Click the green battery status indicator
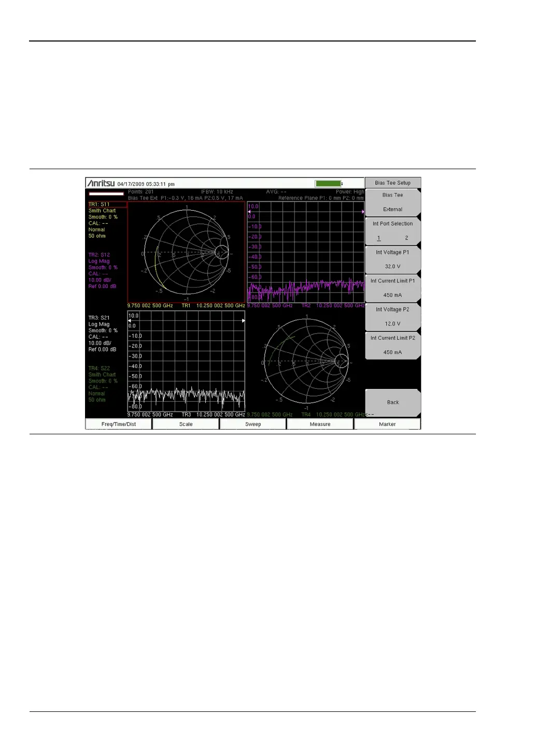Viewport: 535px width, 756px height. (x=329, y=184)
